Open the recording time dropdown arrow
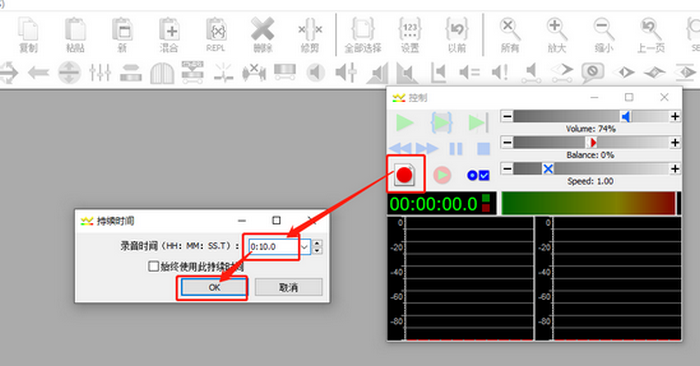Screen dimensions: 700x366 304,246
